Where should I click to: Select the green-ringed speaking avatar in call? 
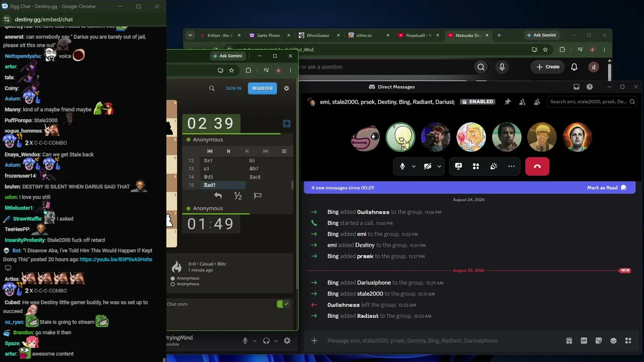tap(400, 137)
